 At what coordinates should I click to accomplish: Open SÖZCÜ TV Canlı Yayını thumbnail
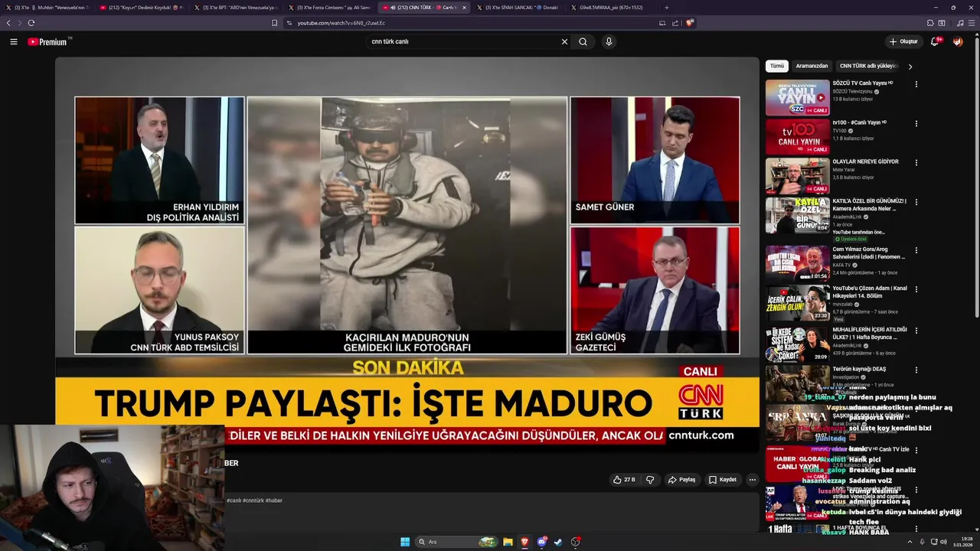[x=797, y=98]
